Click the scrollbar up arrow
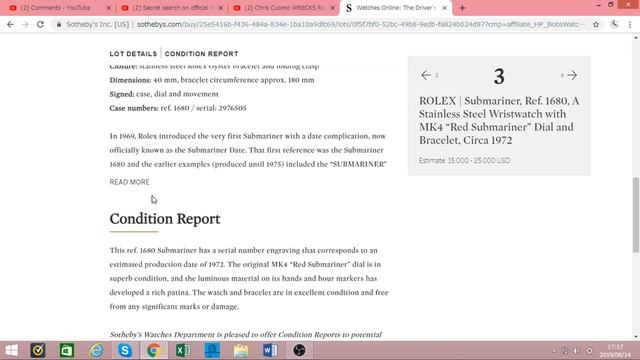Image resolution: width=640 pixels, height=360 pixels. tap(636, 38)
